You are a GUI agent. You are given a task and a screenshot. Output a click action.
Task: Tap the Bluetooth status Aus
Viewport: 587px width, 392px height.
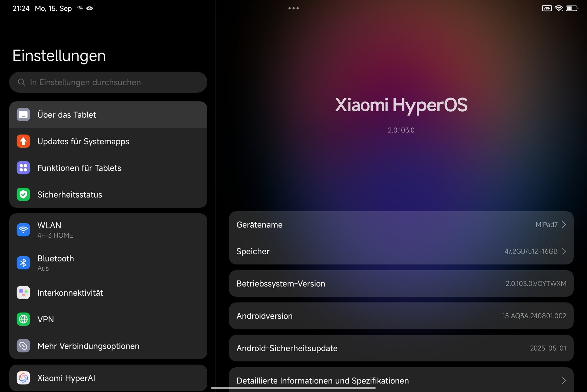coord(43,268)
